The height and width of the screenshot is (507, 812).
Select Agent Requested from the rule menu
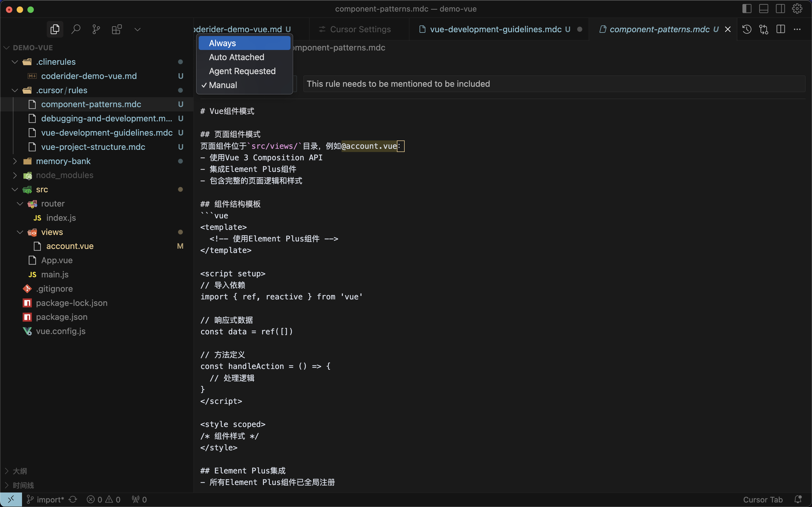pos(242,71)
